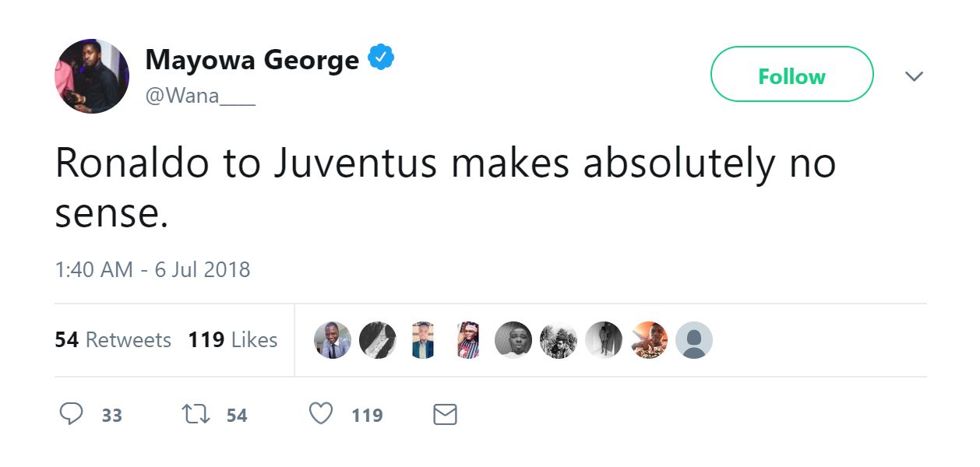Select the default silhouette avatar at the end

coord(694,339)
